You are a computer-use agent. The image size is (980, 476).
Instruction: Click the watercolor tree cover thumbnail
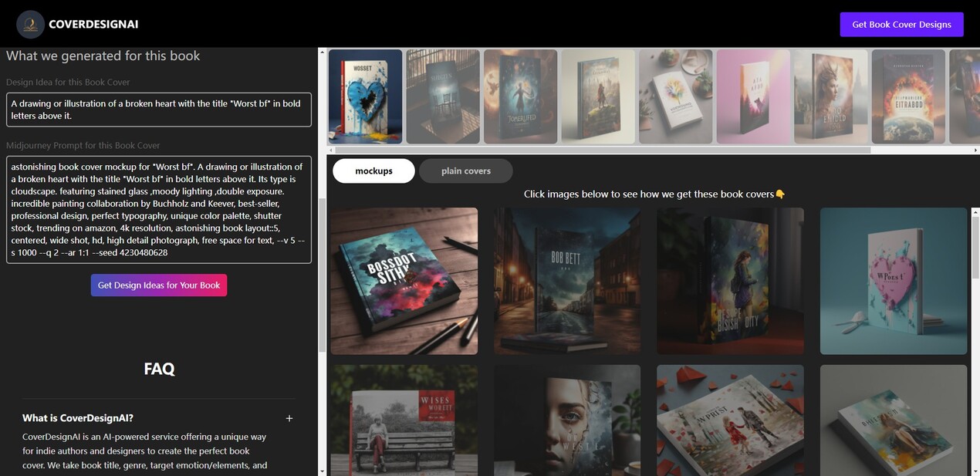point(674,97)
